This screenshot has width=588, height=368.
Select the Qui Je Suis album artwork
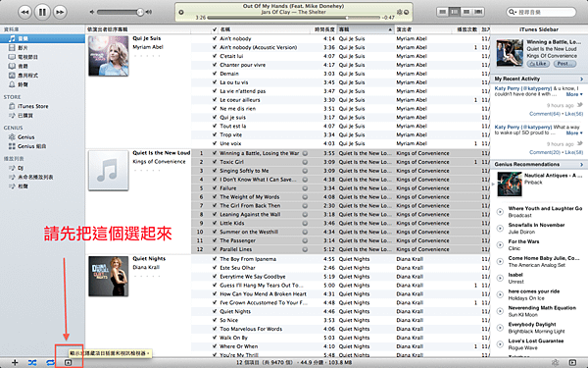click(x=109, y=56)
